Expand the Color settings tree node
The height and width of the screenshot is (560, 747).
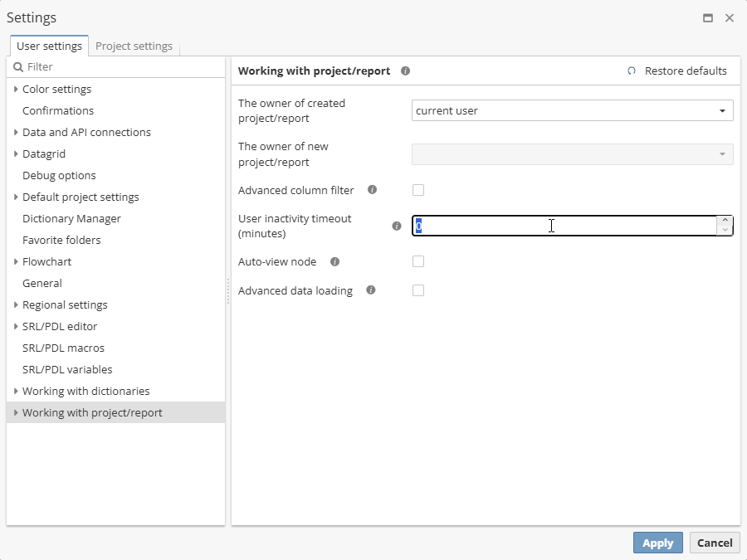[x=16, y=89]
